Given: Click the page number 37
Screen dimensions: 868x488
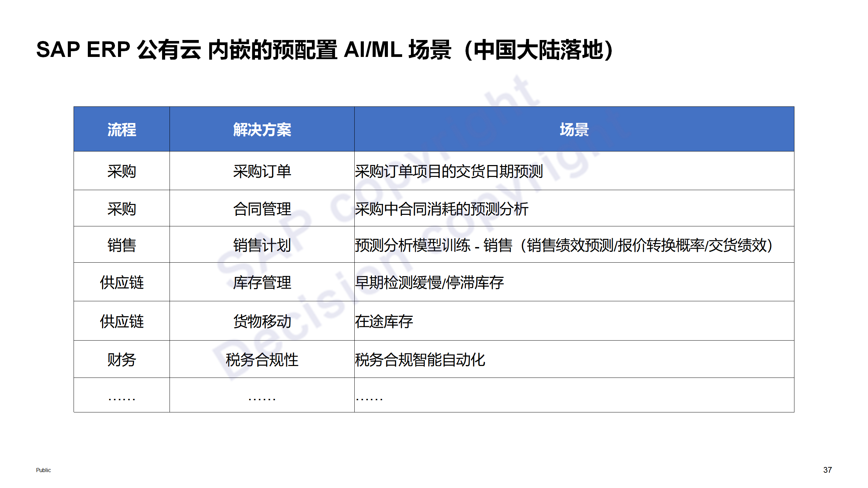Looking at the screenshot, I should [x=827, y=470].
